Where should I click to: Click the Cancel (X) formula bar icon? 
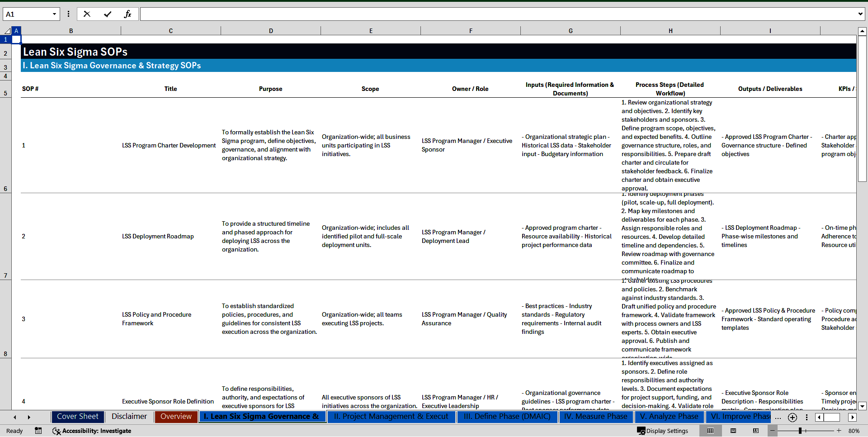87,14
